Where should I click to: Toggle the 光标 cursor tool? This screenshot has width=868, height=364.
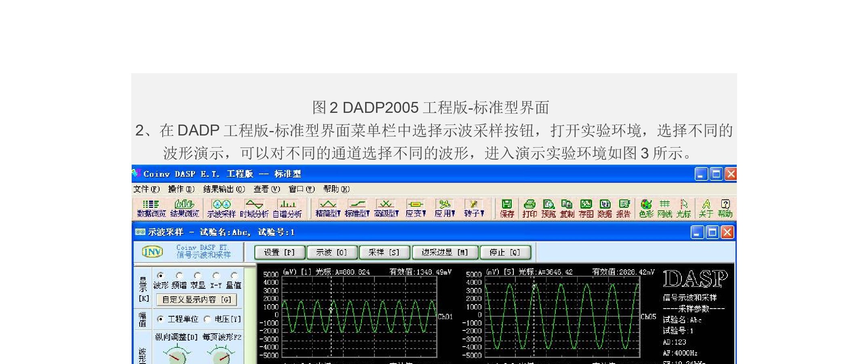[x=684, y=209]
